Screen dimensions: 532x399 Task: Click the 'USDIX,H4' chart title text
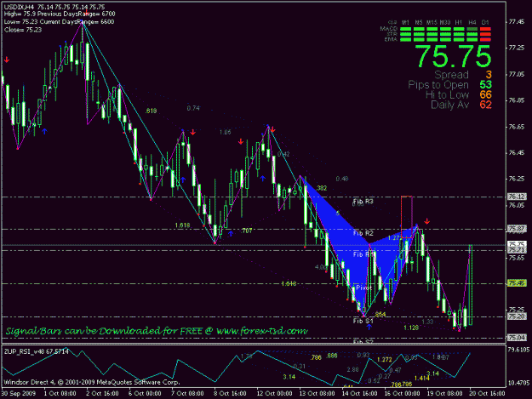[19, 7]
